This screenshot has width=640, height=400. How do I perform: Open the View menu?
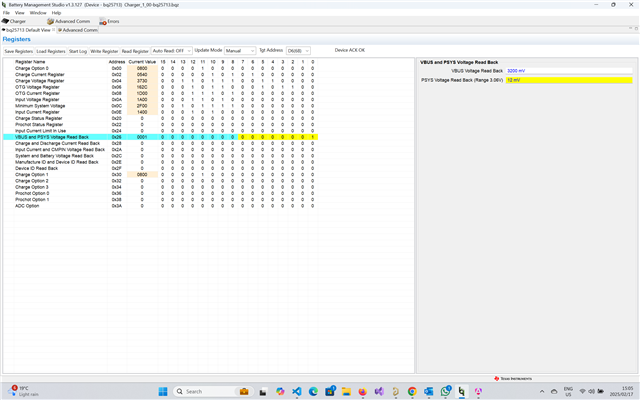point(20,13)
